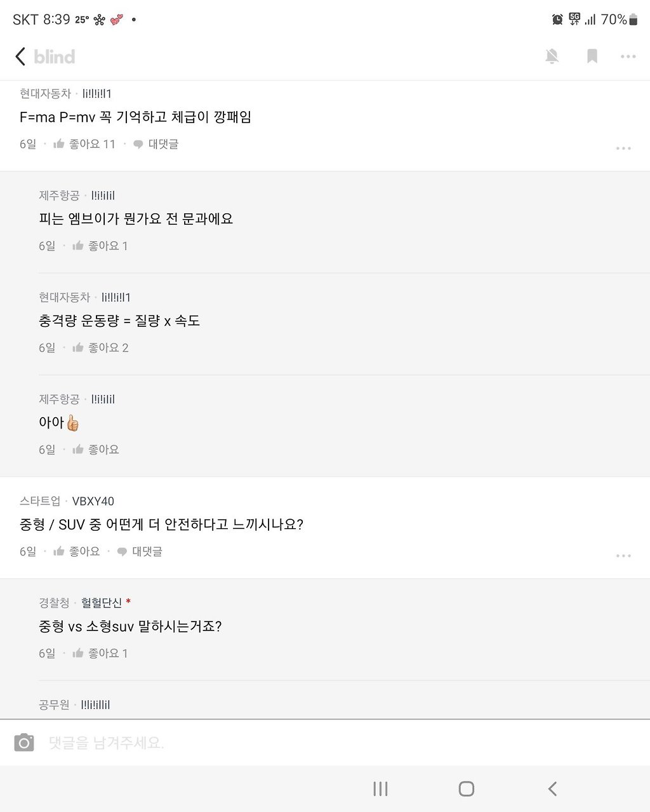This screenshot has height=812, width=650.
Task: Tap the back arrow beside blind logo
Action: pyautogui.click(x=20, y=57)
